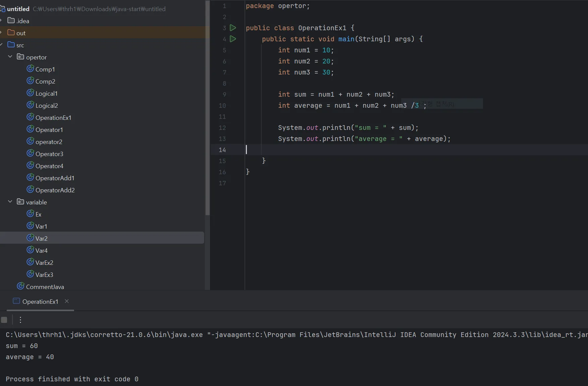Click the OperationEx1 class name in code
The width and height of the screenshot is (588, 386).
pos(322,28)
